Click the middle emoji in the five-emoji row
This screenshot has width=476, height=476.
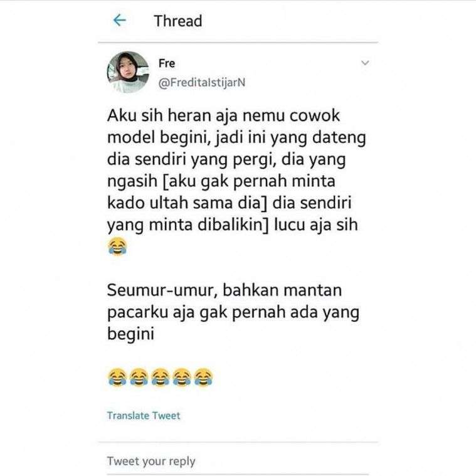[x=161, y=377]
